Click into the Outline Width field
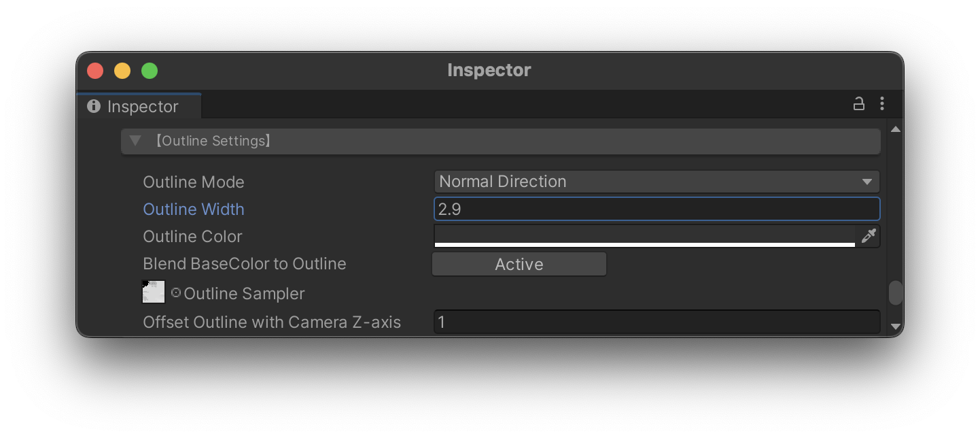Viewport: 980px width, 438px height. 657,209
